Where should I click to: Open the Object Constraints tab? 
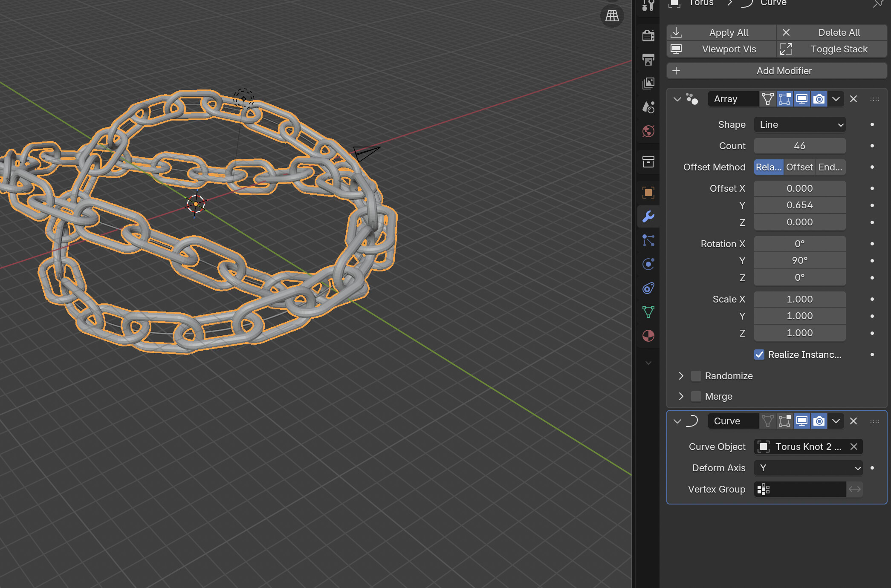[648, 288]
